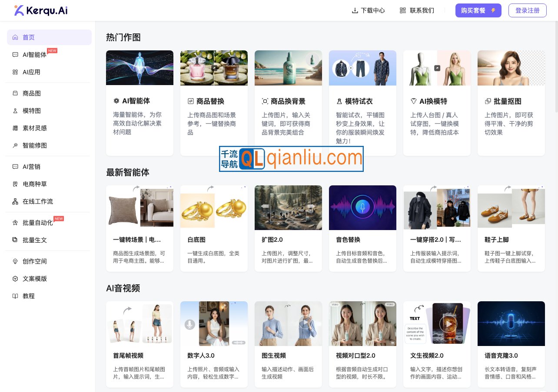Click the AI智能体 chat icon in sidebar
Viewport: 558px width, 392px height.
pyautogui.click(x=15, y=55)
